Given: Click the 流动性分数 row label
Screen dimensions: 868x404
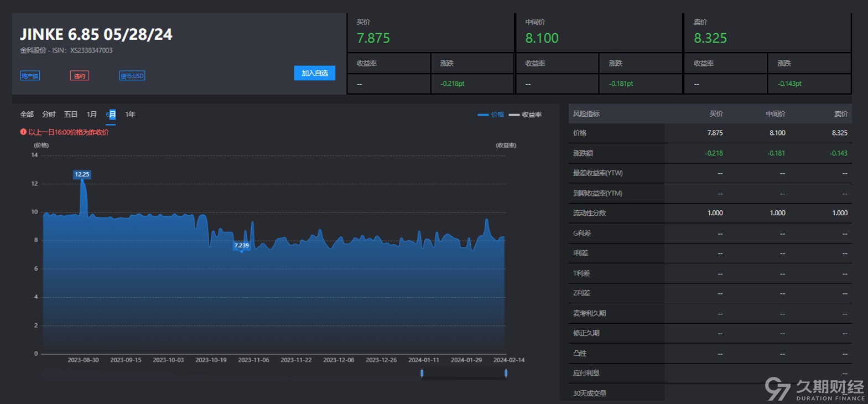Looking at the screenshot, I should [590, 213].
